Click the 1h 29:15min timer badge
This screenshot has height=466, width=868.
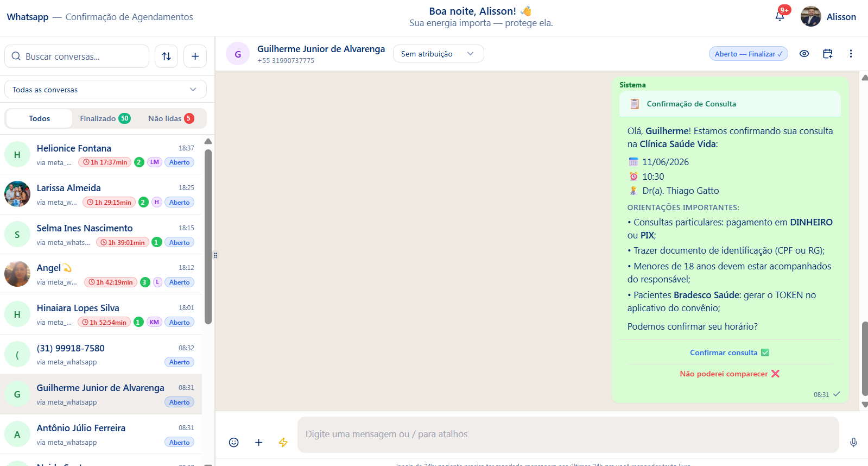click(x=109, y=203)
